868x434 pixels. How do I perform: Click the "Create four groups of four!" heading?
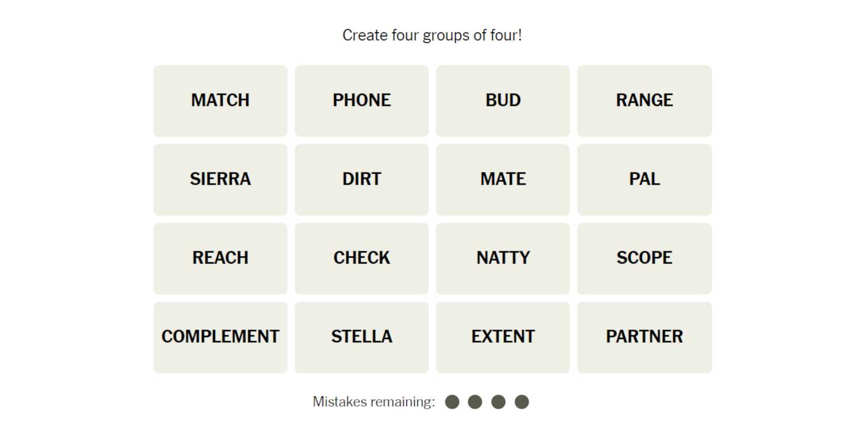tap(432, 35)
